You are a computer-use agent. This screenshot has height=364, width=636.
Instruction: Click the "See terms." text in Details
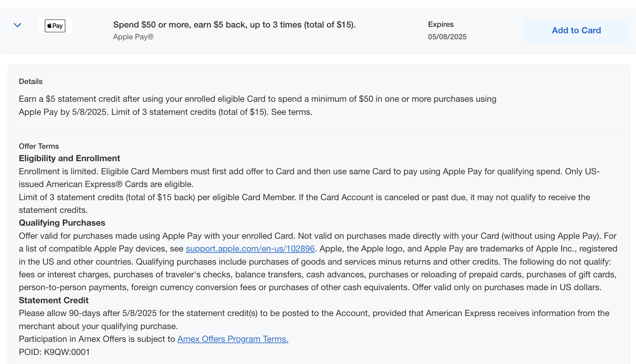291,112
